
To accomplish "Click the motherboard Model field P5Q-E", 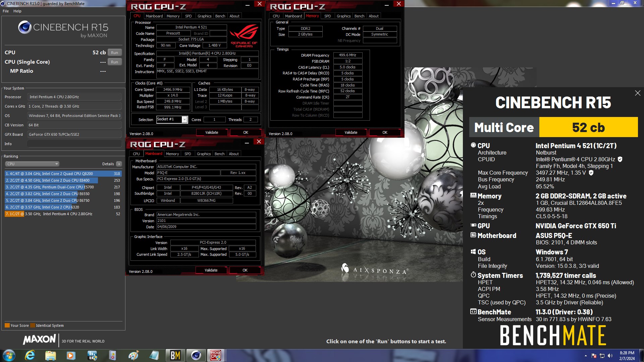I will coord(189,173).
